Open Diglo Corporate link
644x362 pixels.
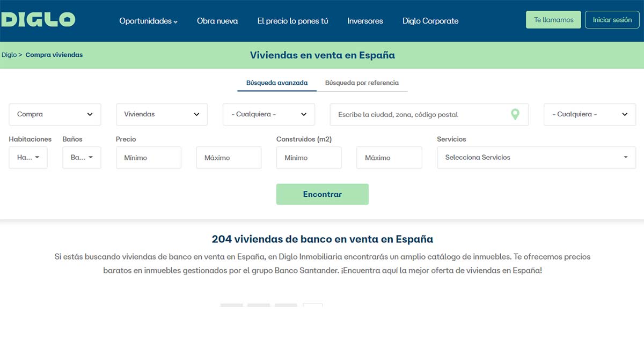[x=430, y=21]
